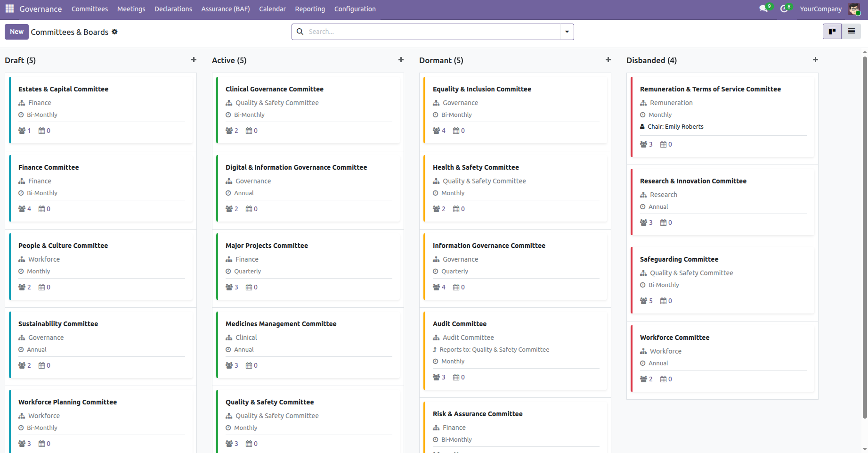Click members icon on People & Culture Committee
The width and height of the screenshot is (868, 453).
22,287
